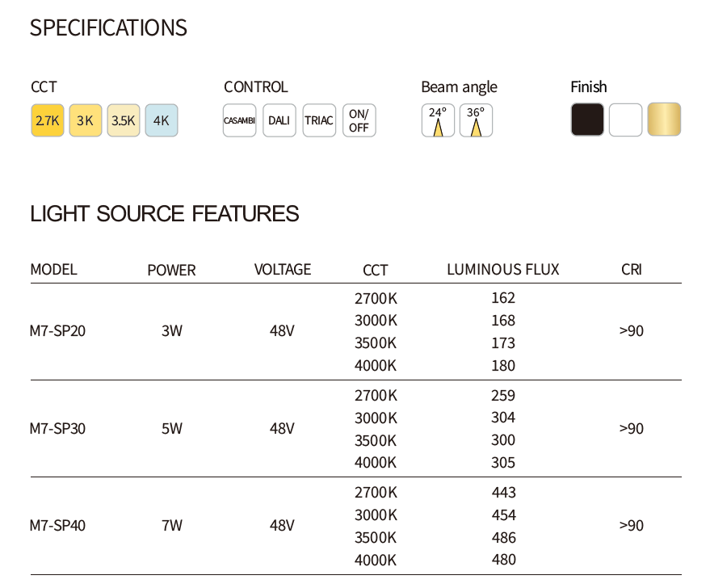Choose the 24° beam angle icon
710x588 pixels.
tap(438, 120)
